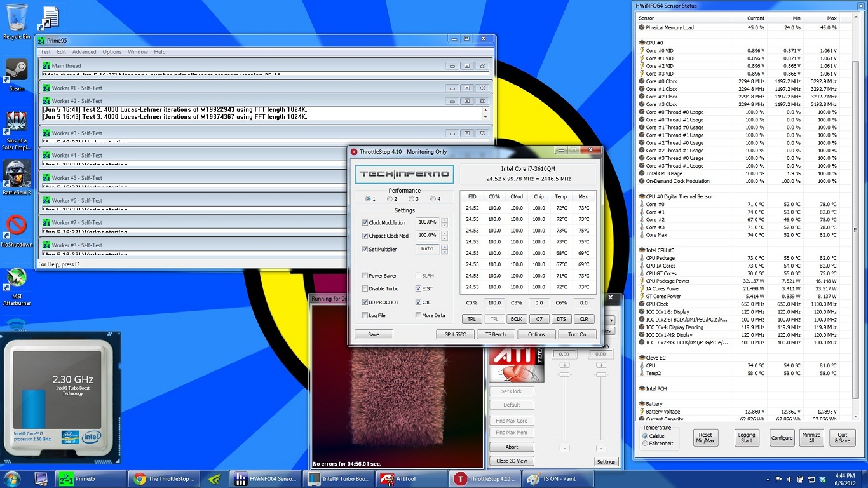Screen dimensions: 868x488
Task: Click Logging Start in HWiNFO64
Action: point(746,438)
